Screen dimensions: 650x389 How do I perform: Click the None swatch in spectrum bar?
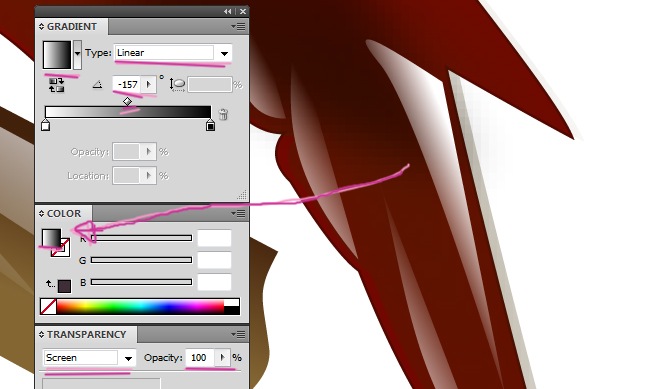[49, 306]
